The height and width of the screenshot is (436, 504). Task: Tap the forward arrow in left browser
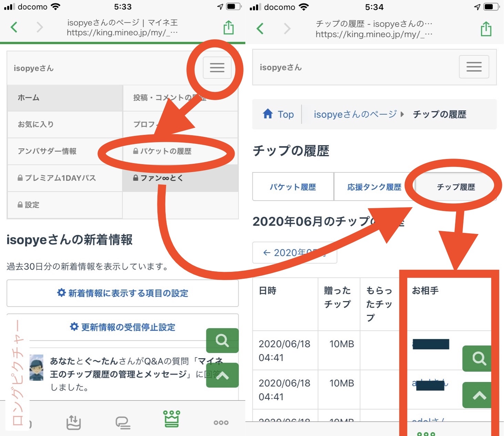[40, 27]
